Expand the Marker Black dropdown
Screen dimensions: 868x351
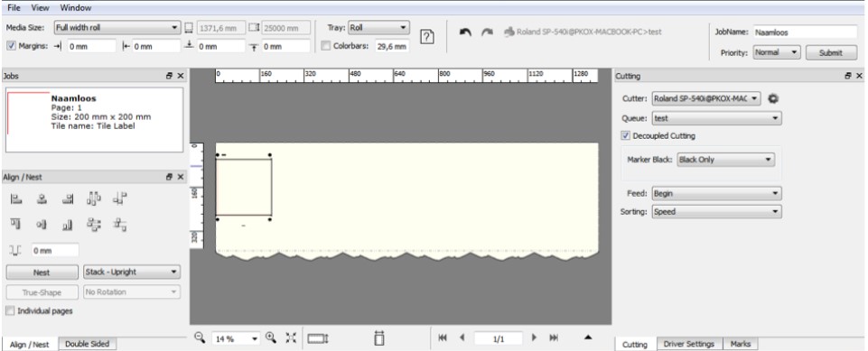coord(725,160)
